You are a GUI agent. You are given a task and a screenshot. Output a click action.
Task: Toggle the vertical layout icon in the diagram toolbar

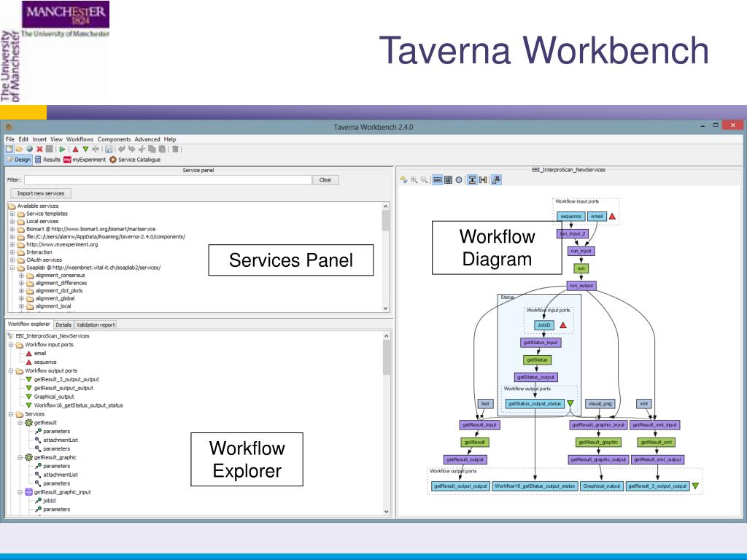pyautogui.click(x=473, y=179)
